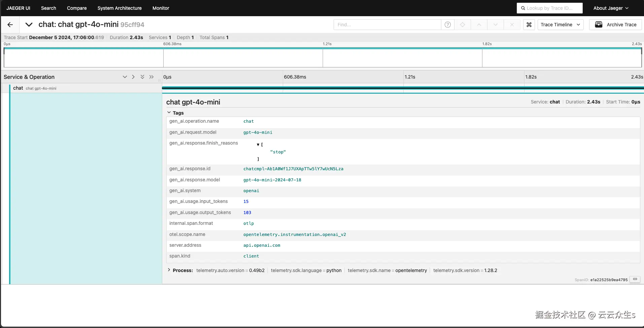Collapse the finish_reasons JSON array triangle

[258, 145]
